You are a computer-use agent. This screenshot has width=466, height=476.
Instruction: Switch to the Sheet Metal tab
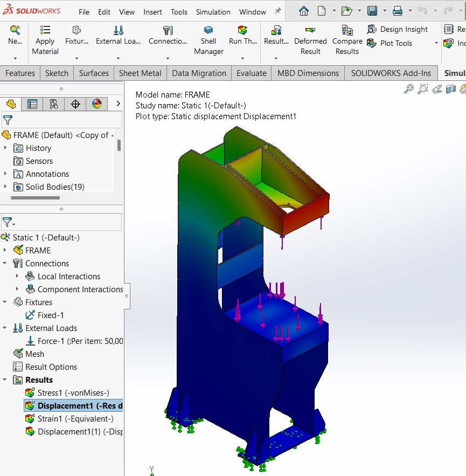[140, 73]
